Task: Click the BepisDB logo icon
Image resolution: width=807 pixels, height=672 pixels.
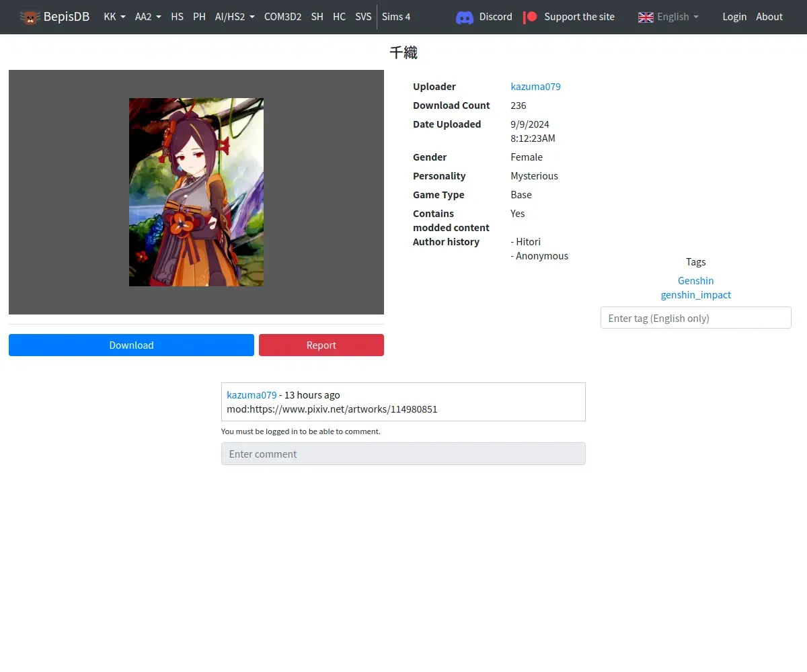Action: (30, 17)
